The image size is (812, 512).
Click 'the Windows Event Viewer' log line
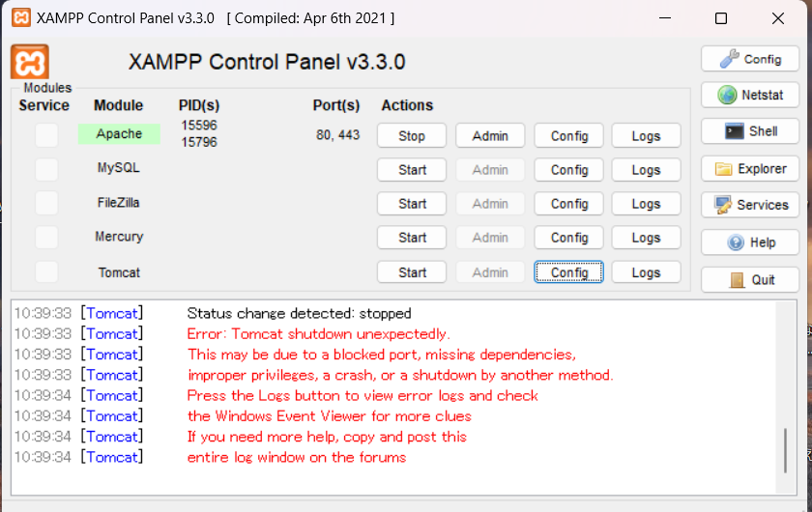coord(330,416)
